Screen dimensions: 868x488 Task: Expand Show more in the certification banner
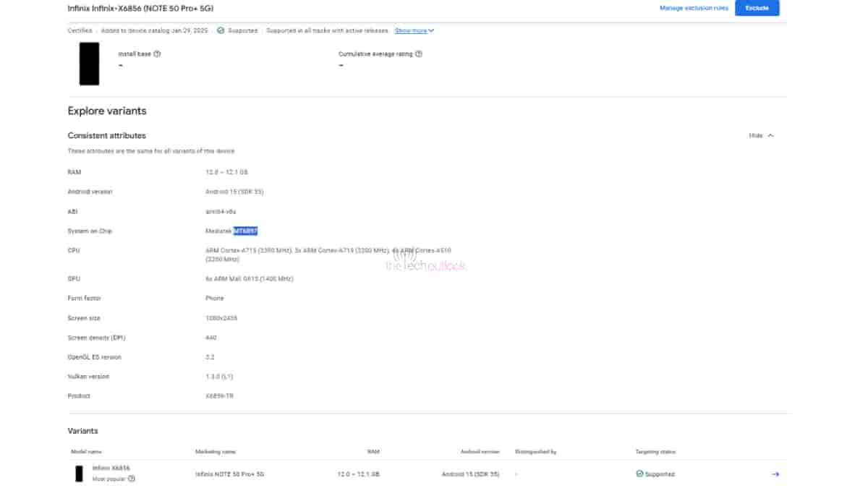pos(409,31)
